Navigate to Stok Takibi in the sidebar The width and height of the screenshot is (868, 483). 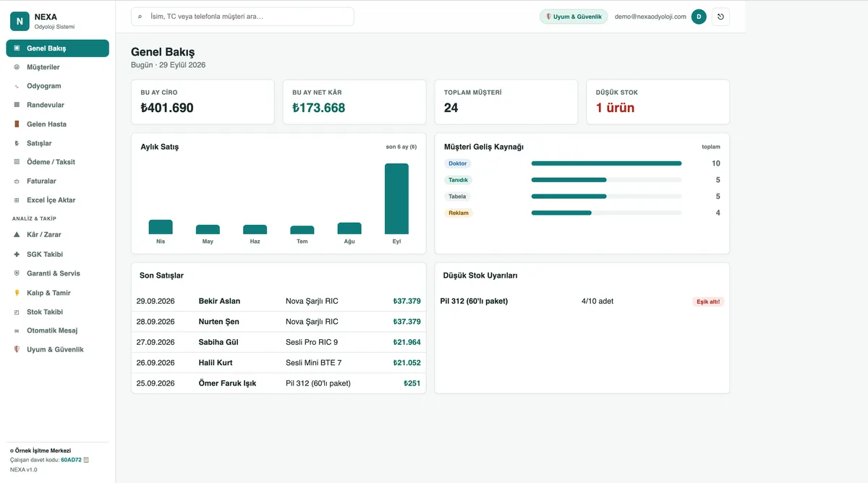point(58,312)
